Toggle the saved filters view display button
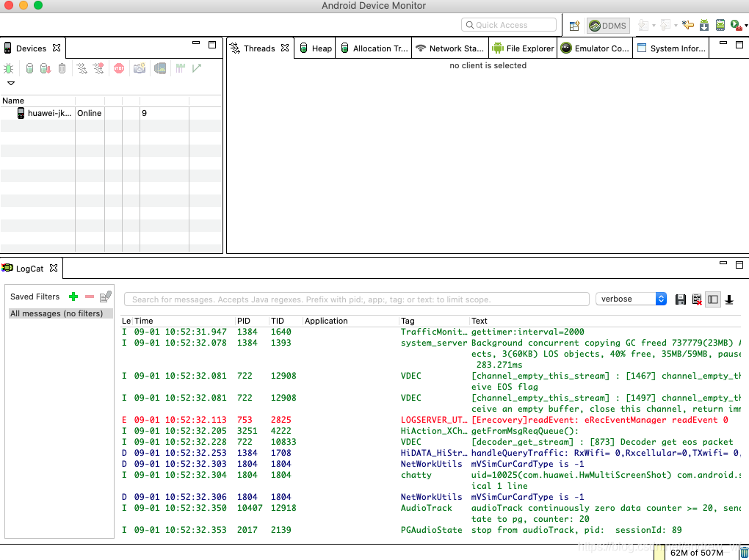The image size is (749, 560). (713, 299)
